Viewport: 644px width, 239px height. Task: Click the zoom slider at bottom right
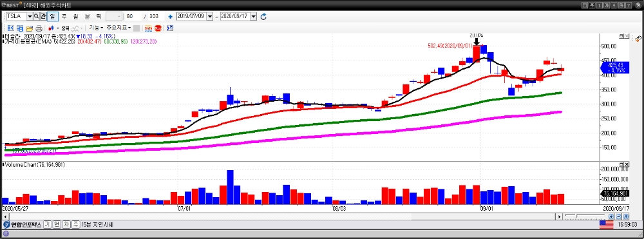click(x=585, y=216)
